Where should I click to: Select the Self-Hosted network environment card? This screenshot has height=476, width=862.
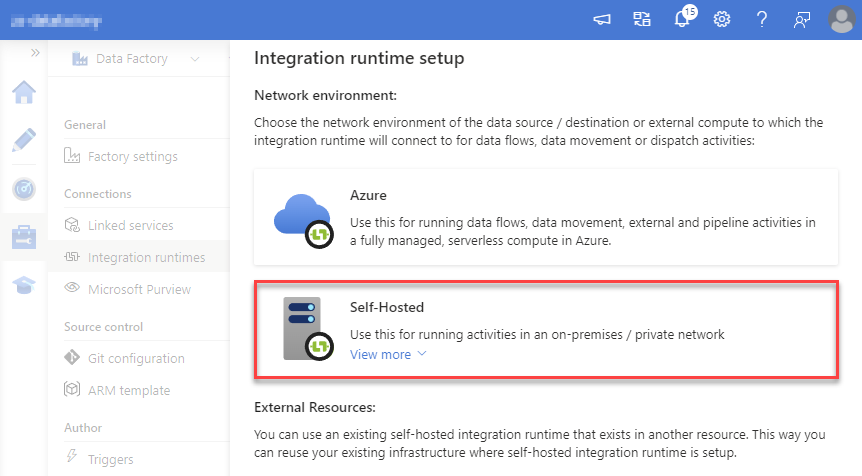546,329
